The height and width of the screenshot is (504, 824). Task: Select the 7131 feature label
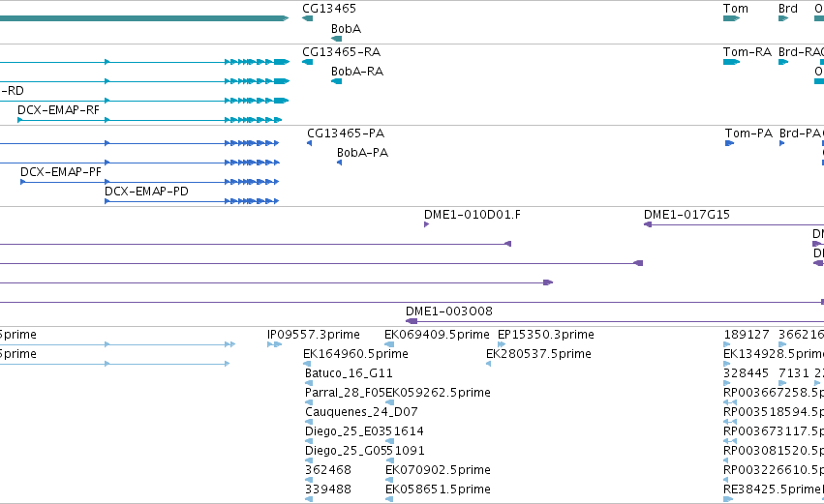click(794, 373)
